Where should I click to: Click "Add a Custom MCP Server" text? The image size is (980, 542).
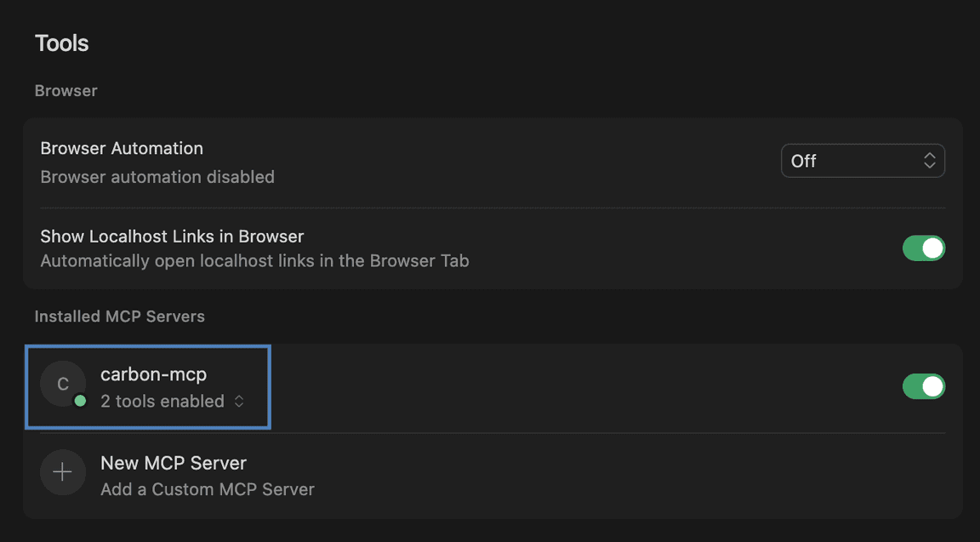click(x=207, y=489)
